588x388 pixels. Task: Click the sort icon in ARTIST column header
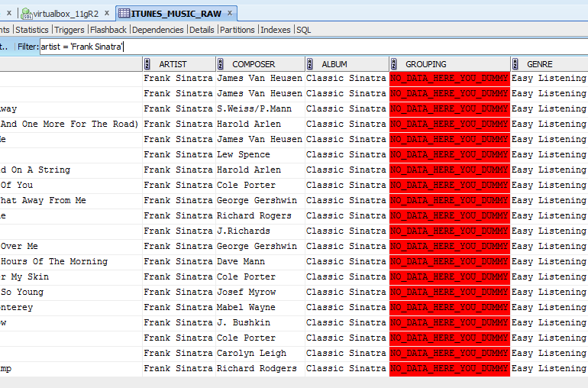(147, 64)
